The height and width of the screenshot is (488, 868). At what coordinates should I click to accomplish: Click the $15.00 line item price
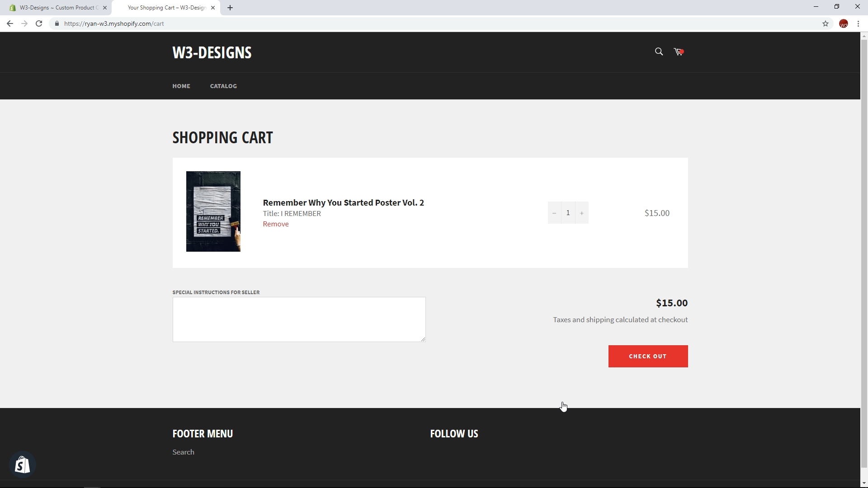[x=657, y=213]
